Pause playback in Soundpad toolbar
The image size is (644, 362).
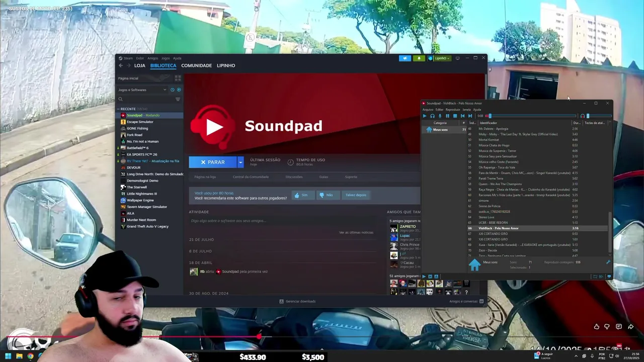click(447, 116)
